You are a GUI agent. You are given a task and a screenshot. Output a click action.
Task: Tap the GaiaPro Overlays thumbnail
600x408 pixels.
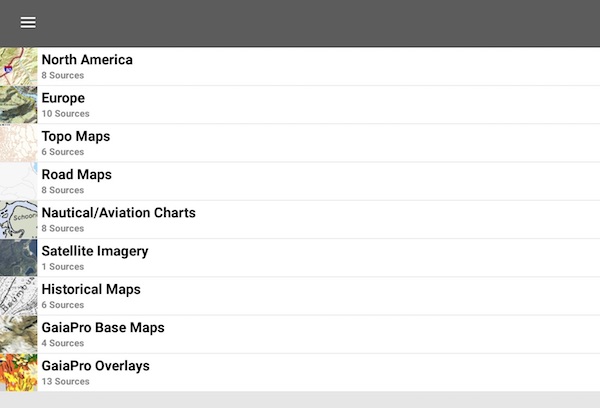coord(18,372)
